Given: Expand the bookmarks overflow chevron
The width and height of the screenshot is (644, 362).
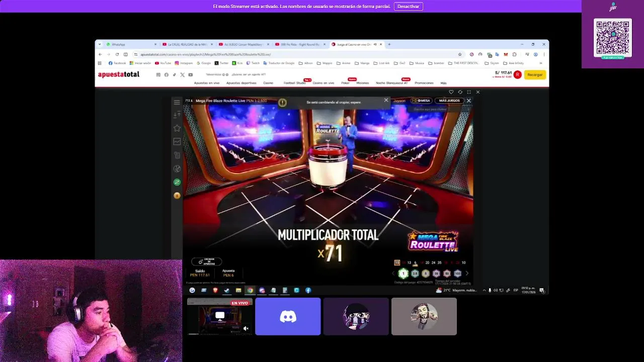Looking at the screenshot, I should pos(541,63).
